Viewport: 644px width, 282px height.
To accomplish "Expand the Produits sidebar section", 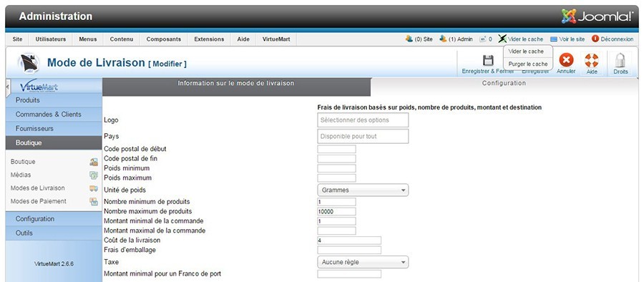I will click(x=54, y=100).
